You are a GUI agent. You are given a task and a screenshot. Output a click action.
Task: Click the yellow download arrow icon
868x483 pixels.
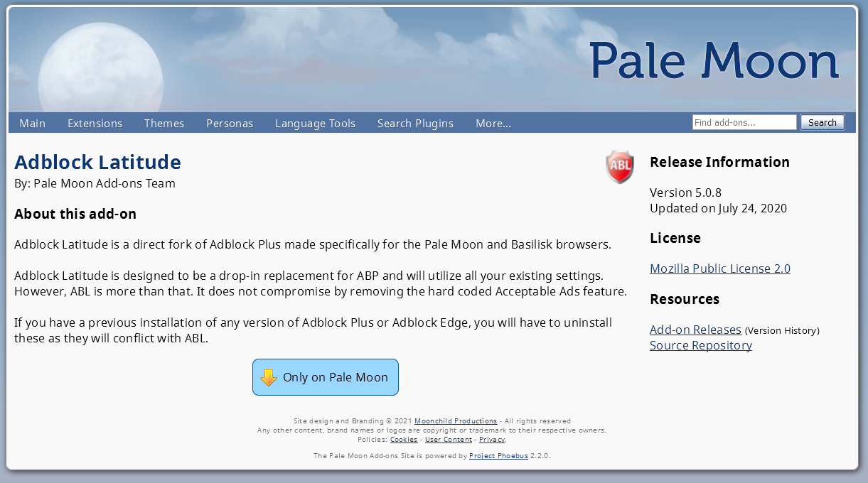tap(268, 377)
